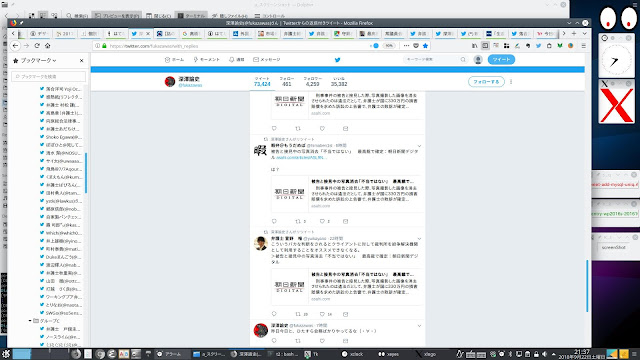Send the 弁護士 tweet via direct message

(345, 314)
